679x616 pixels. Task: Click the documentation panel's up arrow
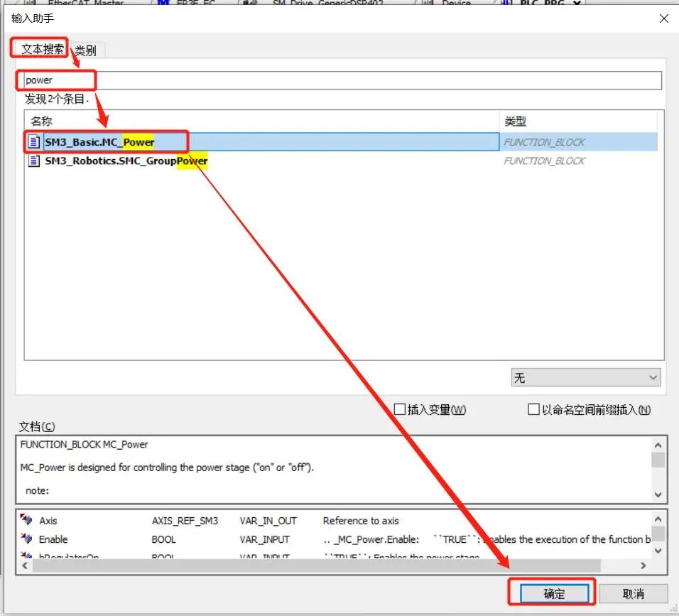(x=658, y=445)
